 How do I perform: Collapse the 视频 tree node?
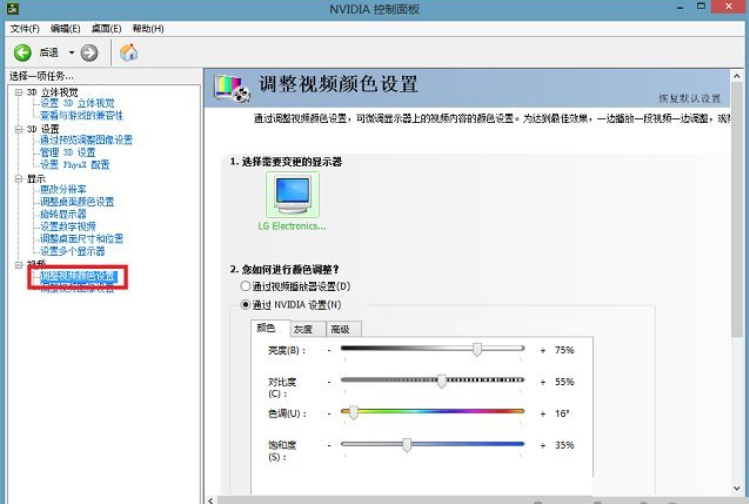coord(19,264)
